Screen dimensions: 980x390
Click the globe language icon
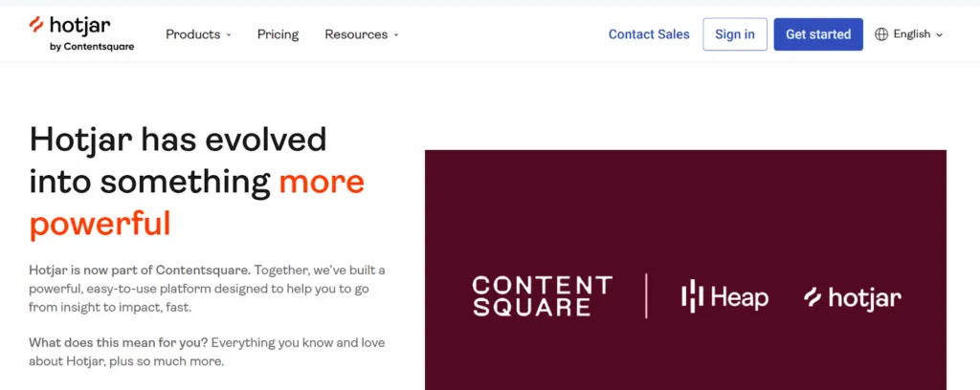(x=881, y=34)
